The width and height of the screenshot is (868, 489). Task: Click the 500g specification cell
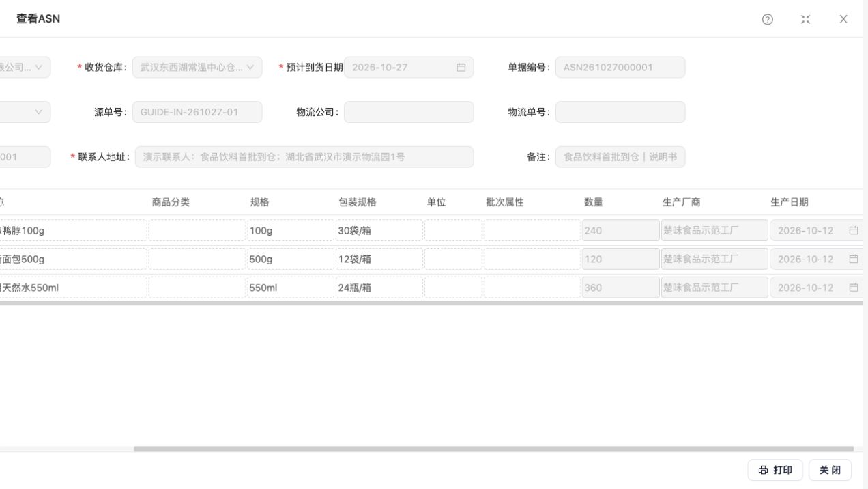tap(290, 260)
